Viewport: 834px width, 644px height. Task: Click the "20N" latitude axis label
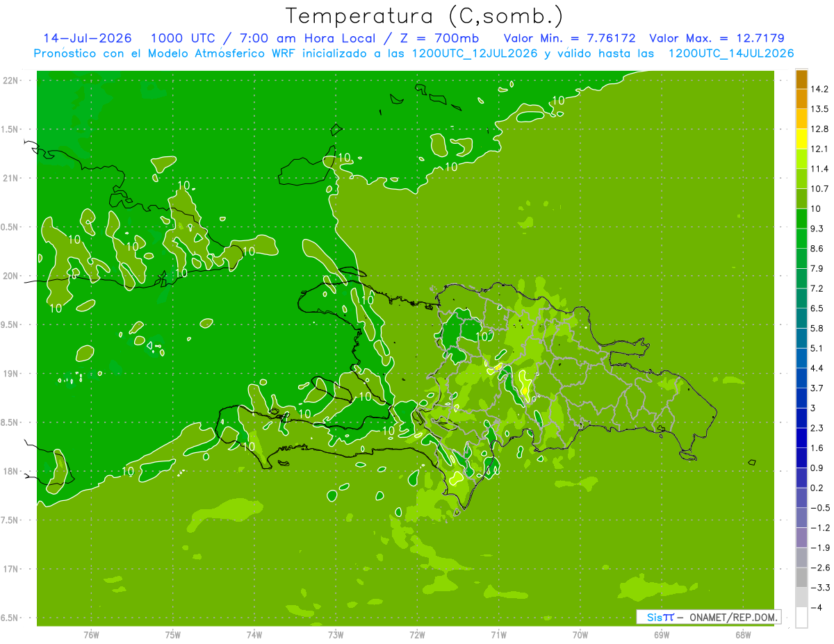coord(12,276)
